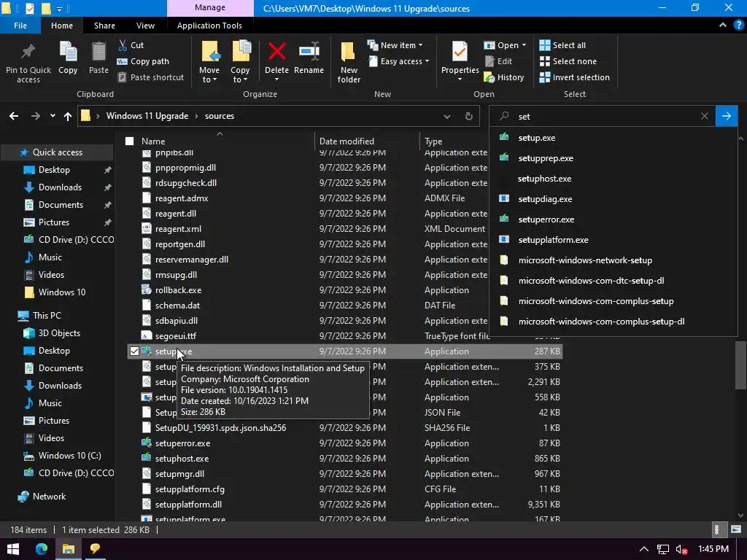Clear the search box text

(705, 116)
